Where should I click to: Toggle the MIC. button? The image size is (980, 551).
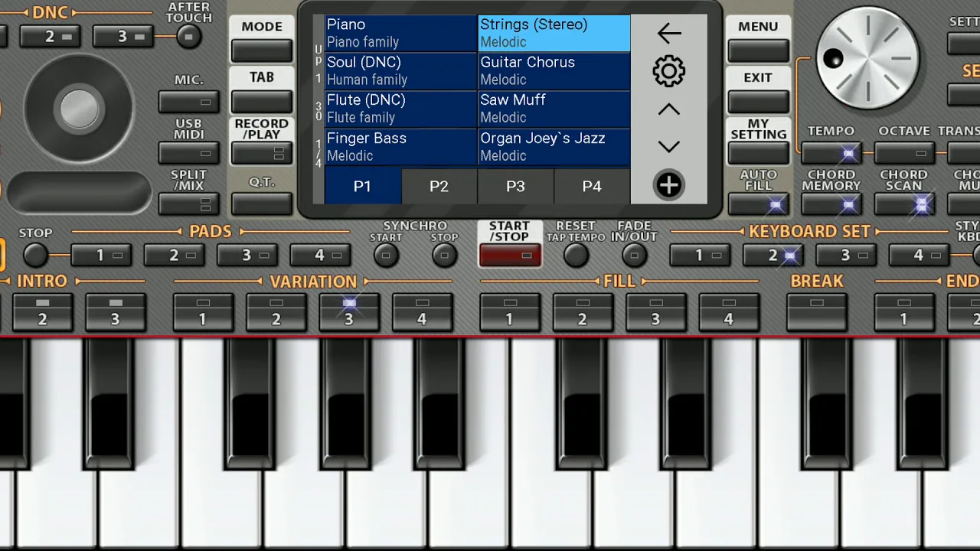(188, 102)
